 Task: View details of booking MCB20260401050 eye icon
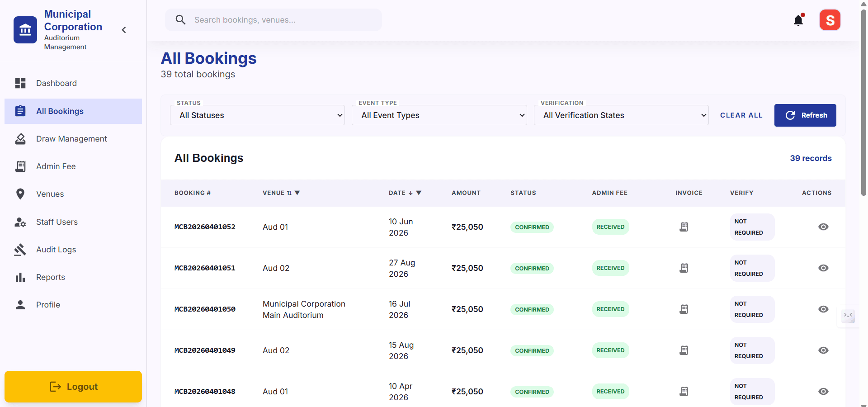pyautogui.click(x=823, y=309)
